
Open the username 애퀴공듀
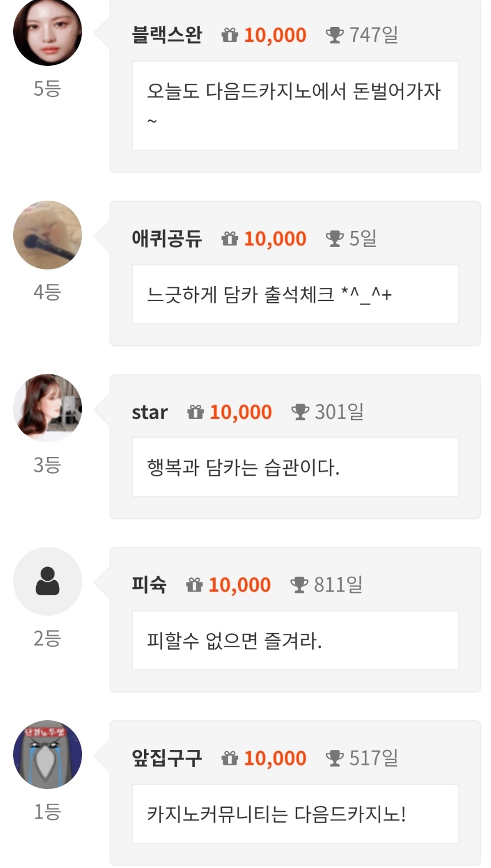tap(167, 239)
